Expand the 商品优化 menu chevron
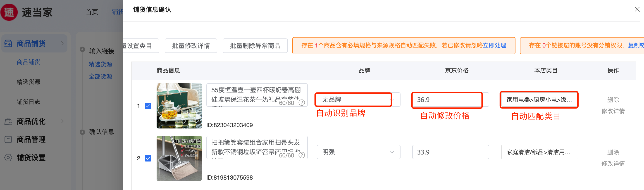644x190 pixels. [x=62, y=121]
